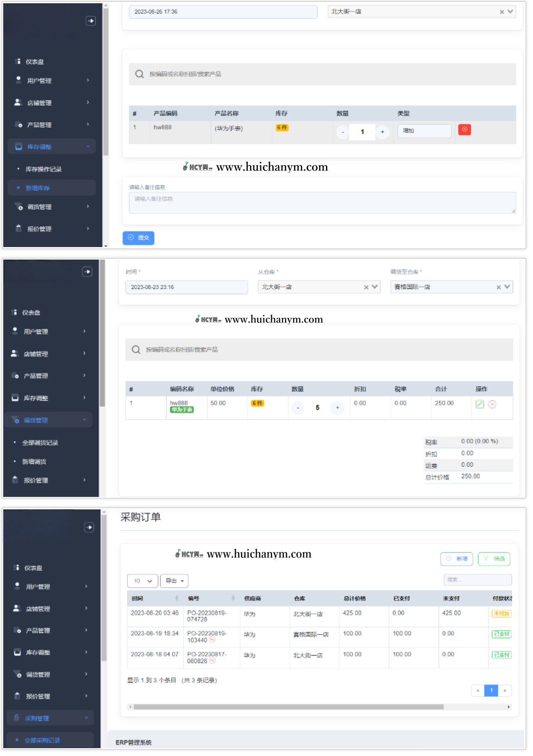Collapse sidebar using arrow icon in 调货 transfer screen
The height and width of the screenshot is (756, 533).
tap(87, 272)
